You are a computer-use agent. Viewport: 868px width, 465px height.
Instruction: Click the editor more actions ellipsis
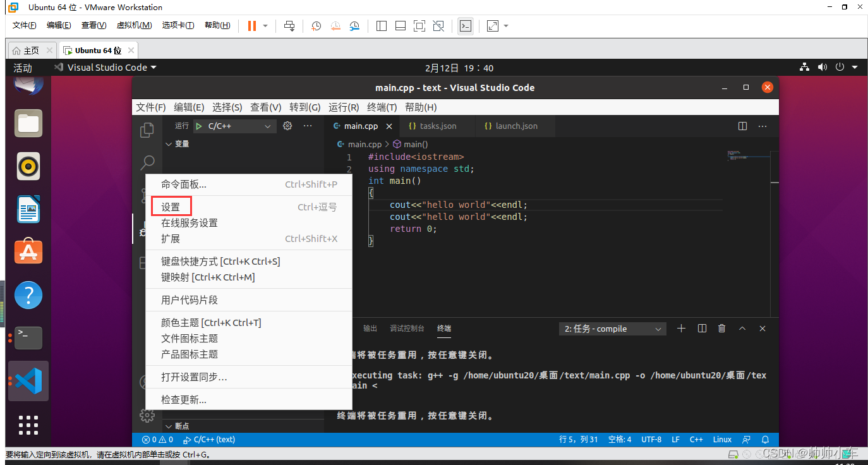point(763,126)
